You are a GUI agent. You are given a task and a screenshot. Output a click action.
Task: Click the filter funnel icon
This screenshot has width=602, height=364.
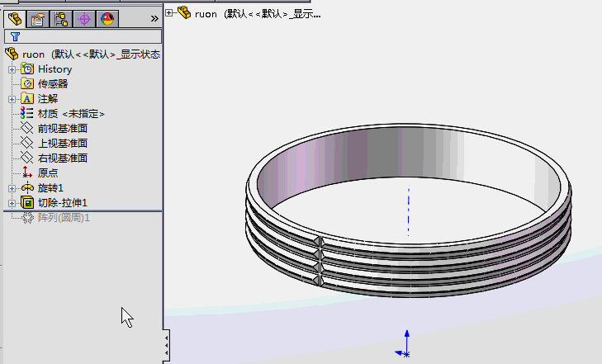click(x=15, y=36)
